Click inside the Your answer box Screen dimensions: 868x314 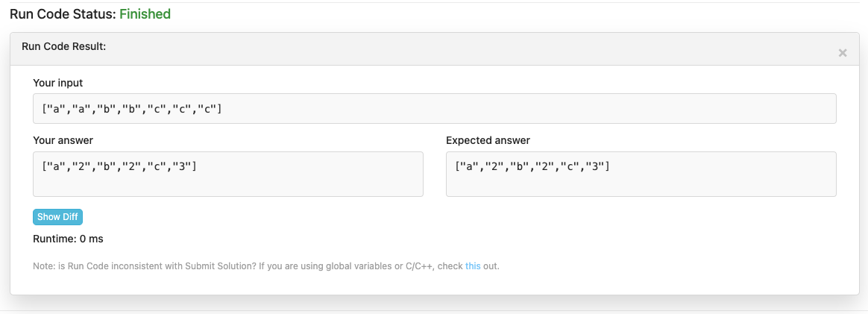[228, 175]
